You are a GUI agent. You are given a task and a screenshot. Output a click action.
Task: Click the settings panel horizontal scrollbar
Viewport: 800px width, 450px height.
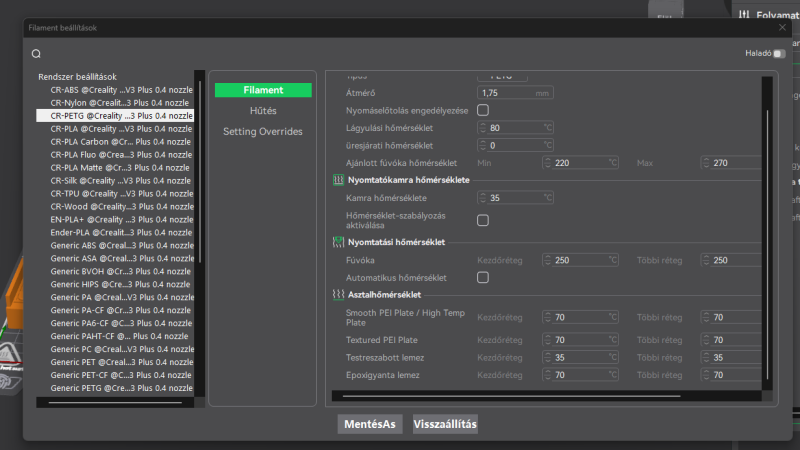(511, 396)
